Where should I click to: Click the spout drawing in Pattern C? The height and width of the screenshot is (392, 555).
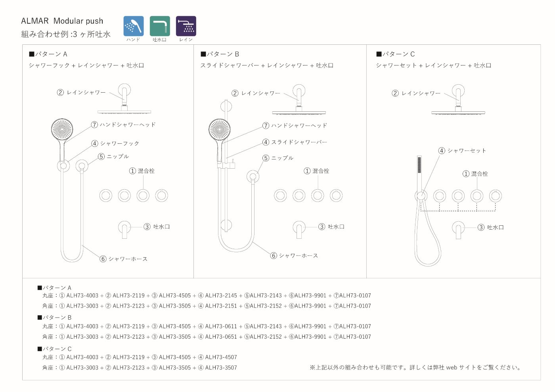(459, 230)
